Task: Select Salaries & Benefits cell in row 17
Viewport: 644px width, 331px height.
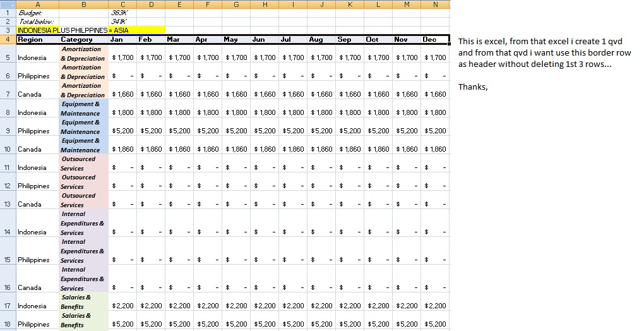Action: click(84, 302)
